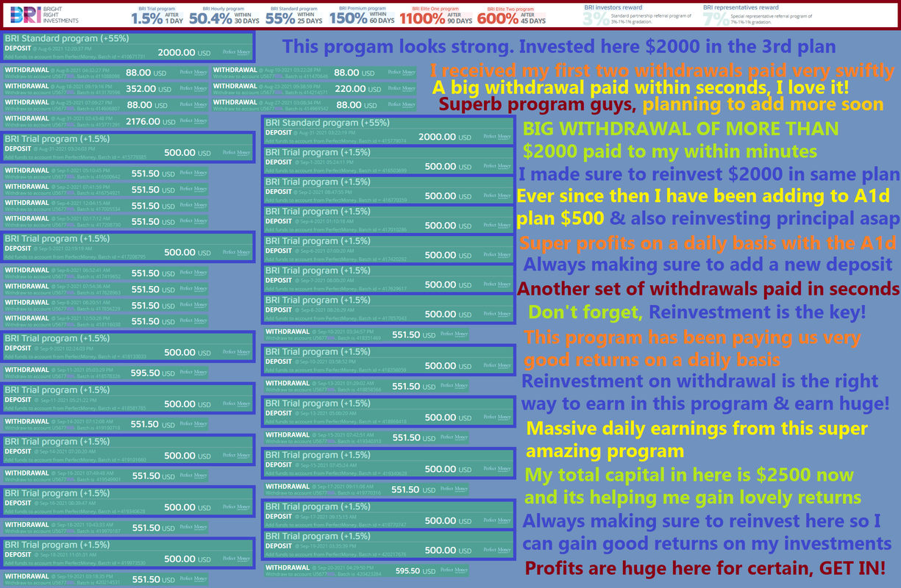This screenshot has width=901, height=588.
Task: Click the 'This progam looks strong' headline text
Action: [x=398, y=47]
